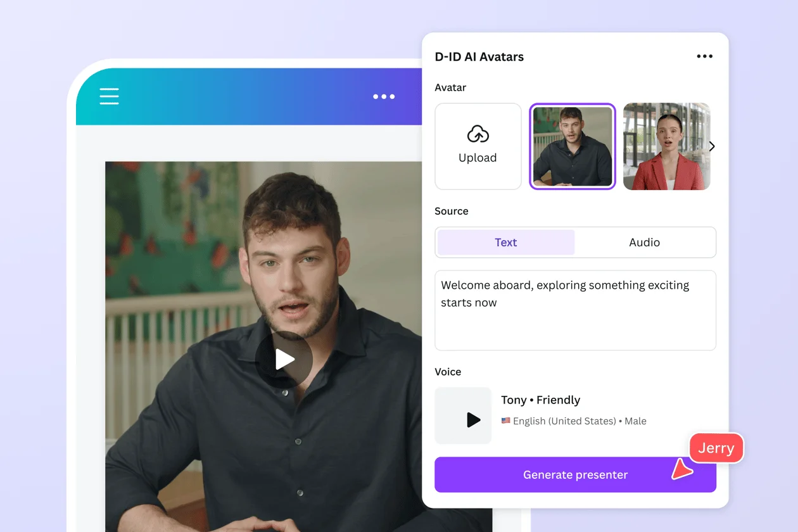Edit the welcome script text field
798x532 pixels.
575,310
